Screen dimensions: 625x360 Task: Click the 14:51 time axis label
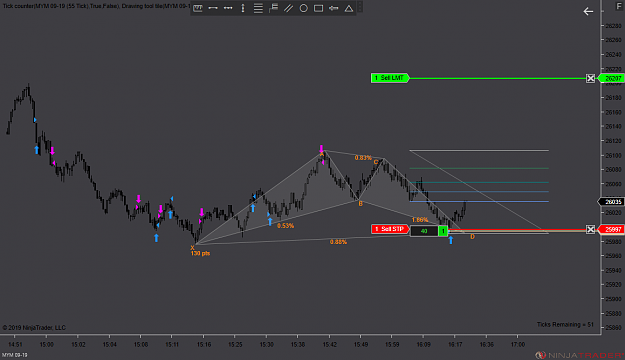point(15,344)
